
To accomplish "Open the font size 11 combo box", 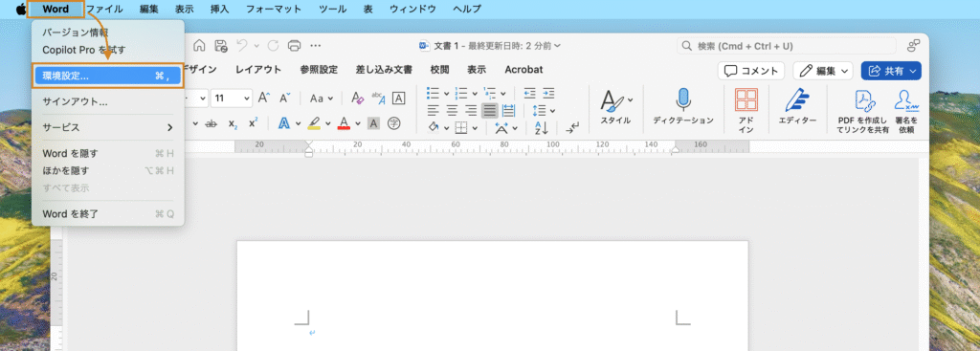I will 232,99.
